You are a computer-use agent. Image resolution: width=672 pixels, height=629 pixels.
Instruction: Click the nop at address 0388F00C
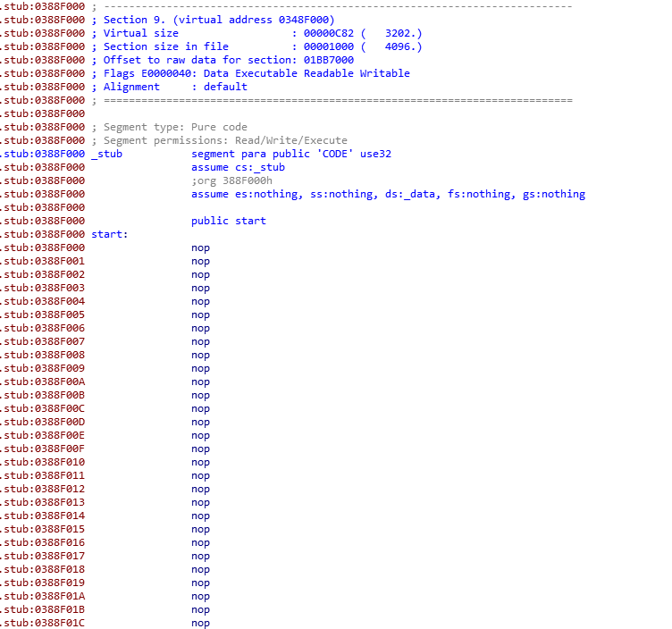(200, 408)
